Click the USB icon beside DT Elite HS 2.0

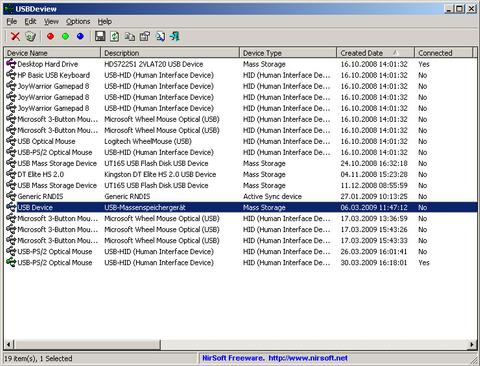tap(11, 174)
